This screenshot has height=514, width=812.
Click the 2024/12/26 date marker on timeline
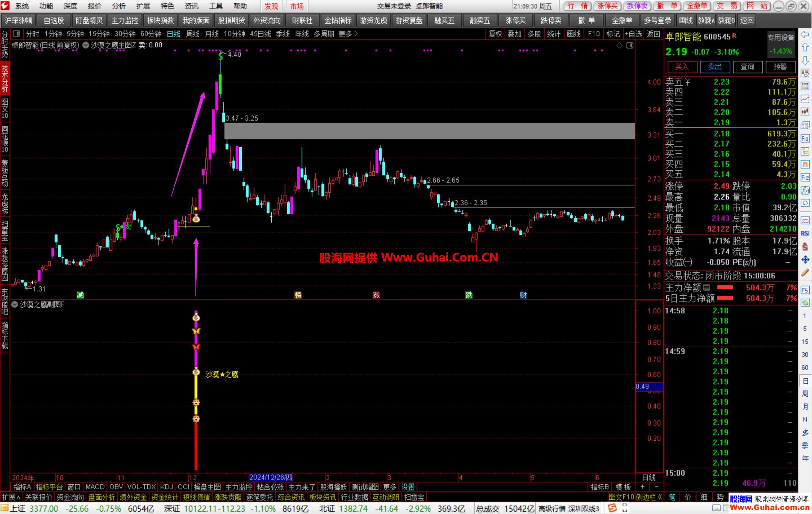[x=271, y=477]
